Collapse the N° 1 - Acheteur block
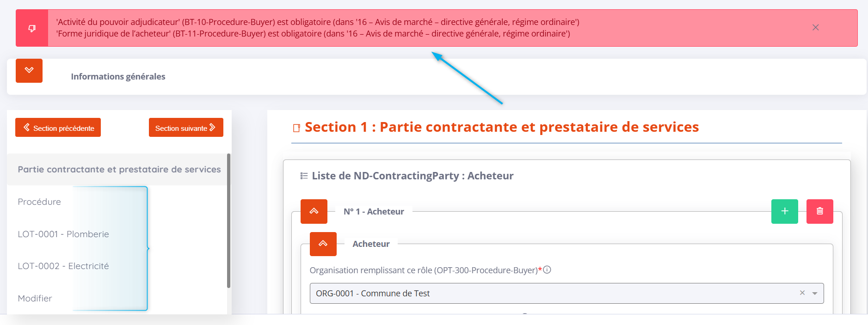The image size is (868, 325). pos(314,211)
